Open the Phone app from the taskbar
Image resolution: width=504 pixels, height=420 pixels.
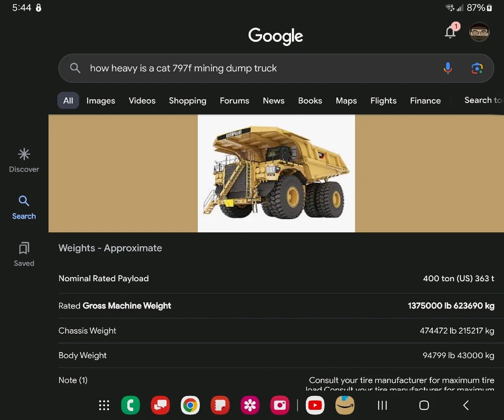pyautogui.click(x=131, y=405)
